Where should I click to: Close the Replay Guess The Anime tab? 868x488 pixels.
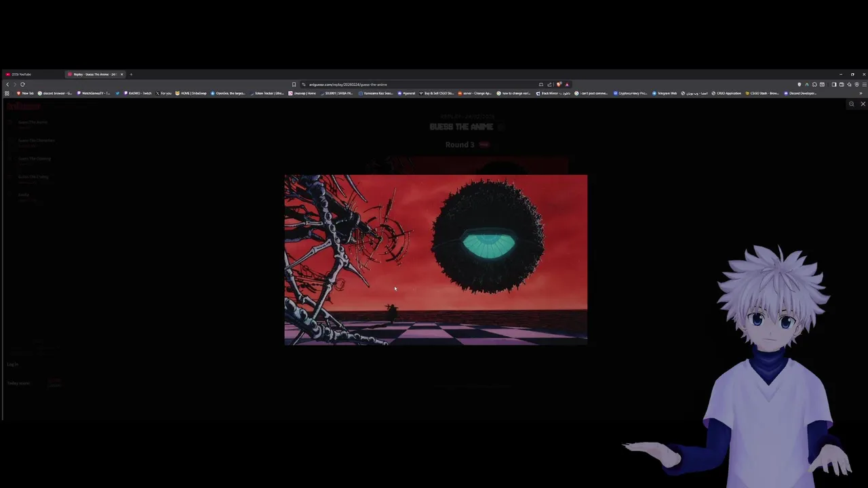(x=122, y=74)
